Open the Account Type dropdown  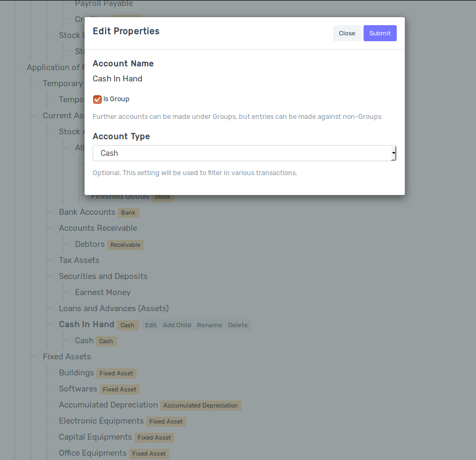[244, 153]
